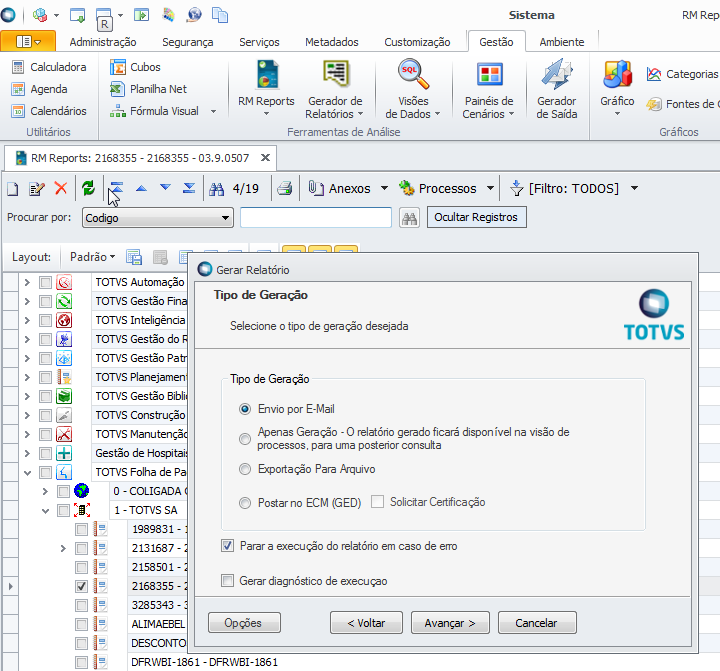Open the Filtro TODOS dropdown arrow

coord(635,188)
